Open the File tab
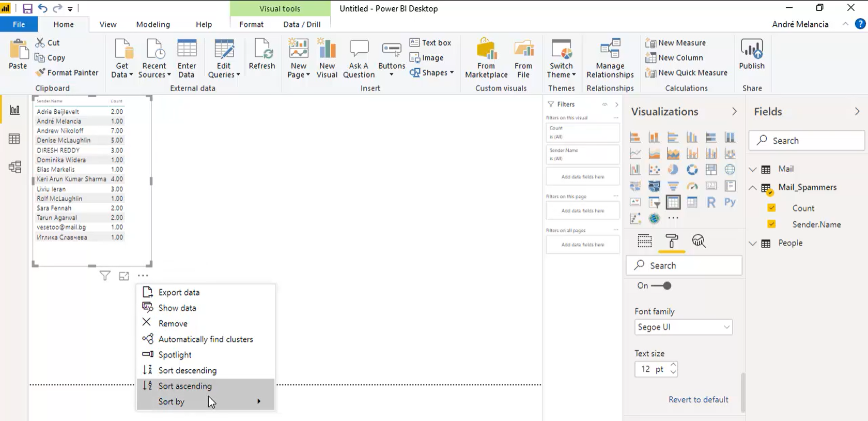The height and width of the screenshot is (421, 868). tap(19, 24)
